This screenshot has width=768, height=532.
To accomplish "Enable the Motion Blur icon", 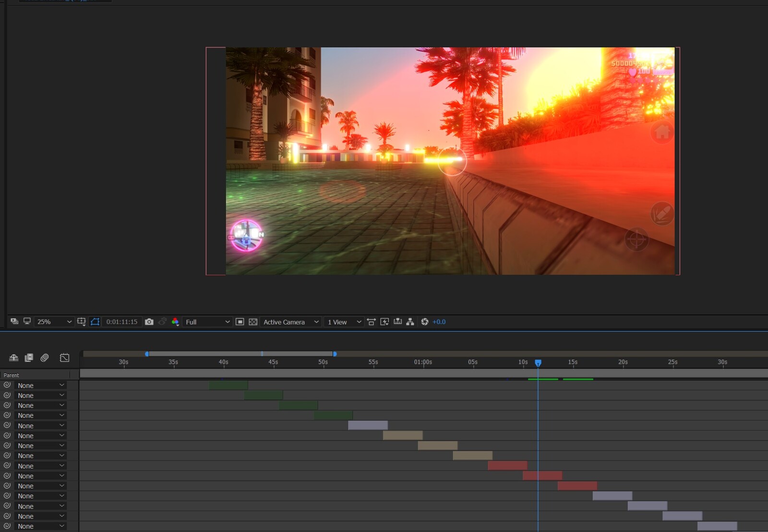I will point(45,358).
